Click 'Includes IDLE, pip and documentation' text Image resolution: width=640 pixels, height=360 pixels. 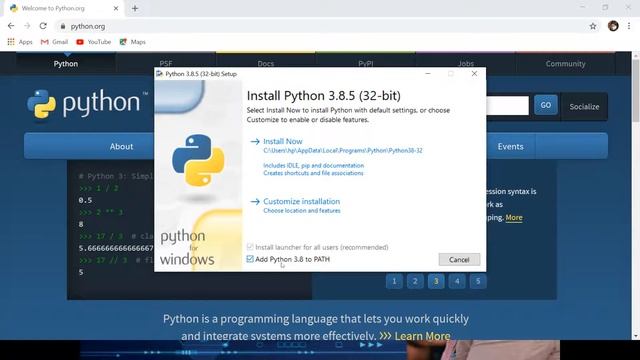(x=313, y=165)
